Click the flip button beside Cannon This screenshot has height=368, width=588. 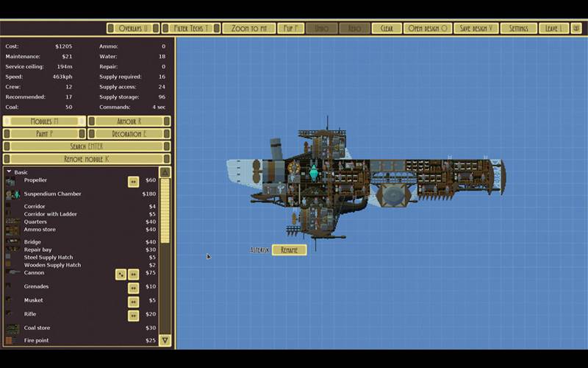click(x=133, y=274)
